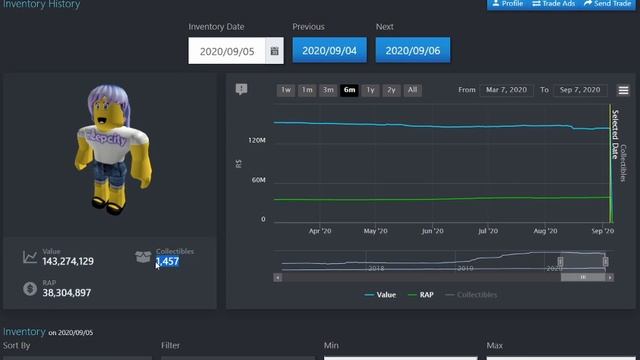Show the Collectibles series in legend
This screenshot has width=640, height=360.
tap(471, 295)
